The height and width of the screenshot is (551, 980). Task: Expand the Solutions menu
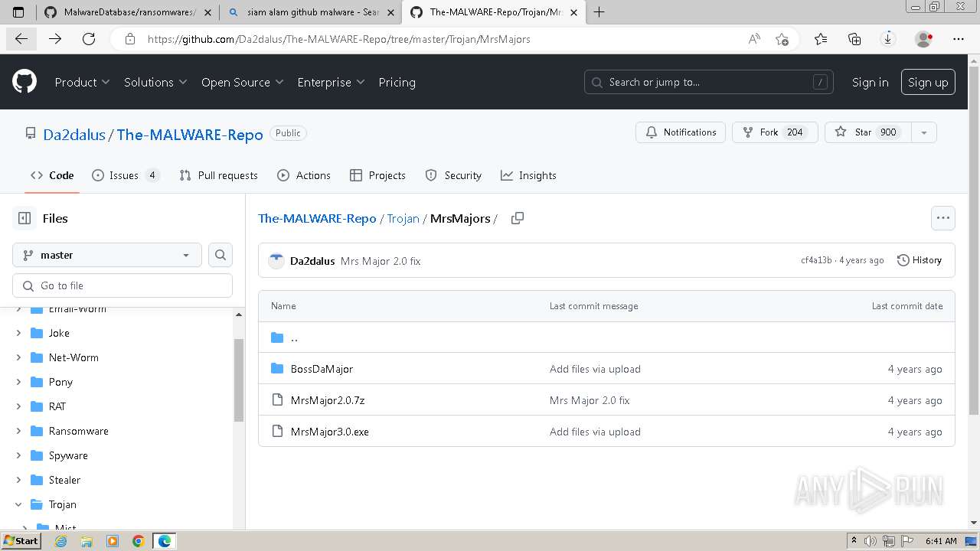[155, 82]
